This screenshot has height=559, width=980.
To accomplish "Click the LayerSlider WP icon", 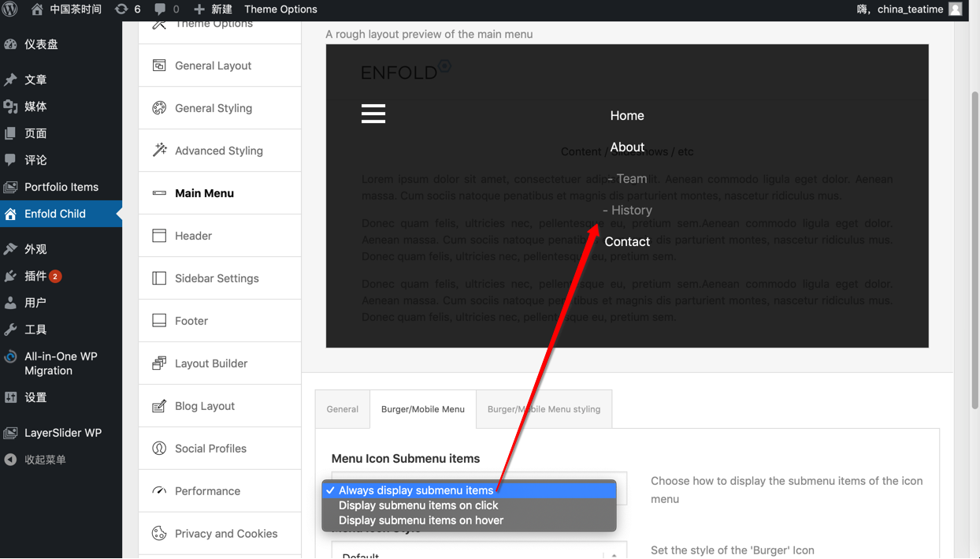I will [10, 433].
